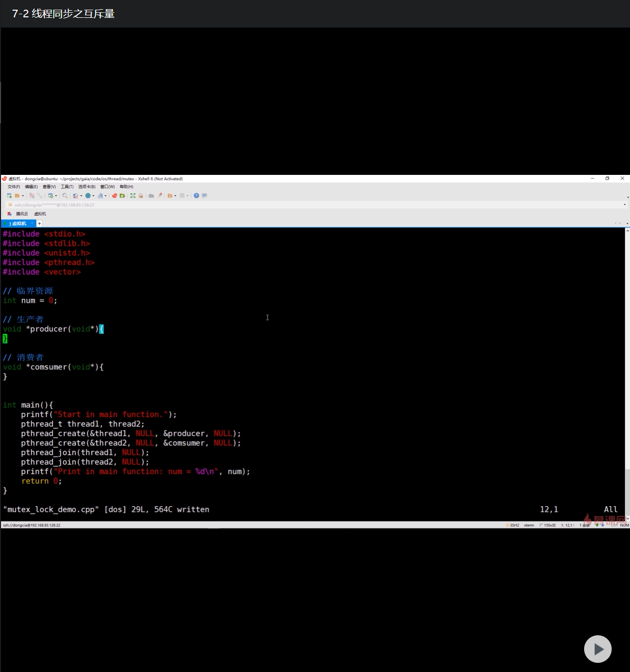Click the NUM indicator in status bar
Screen dimensions: 630x672
pos(624,525)
